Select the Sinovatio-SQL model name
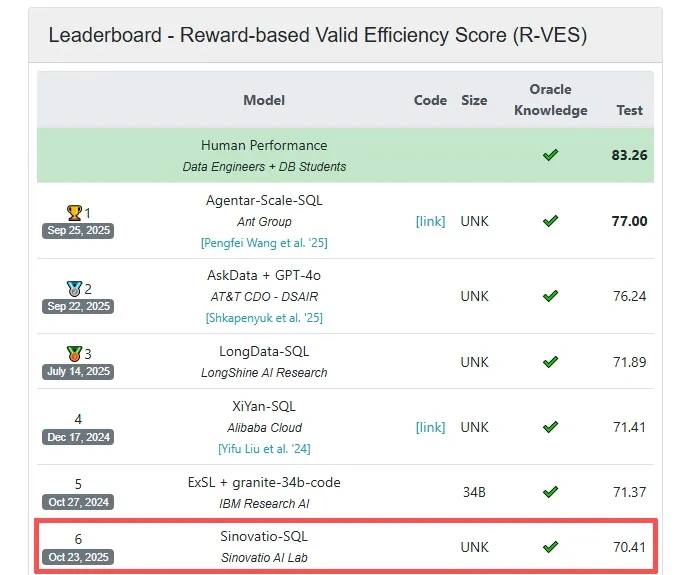 [264, 537]
